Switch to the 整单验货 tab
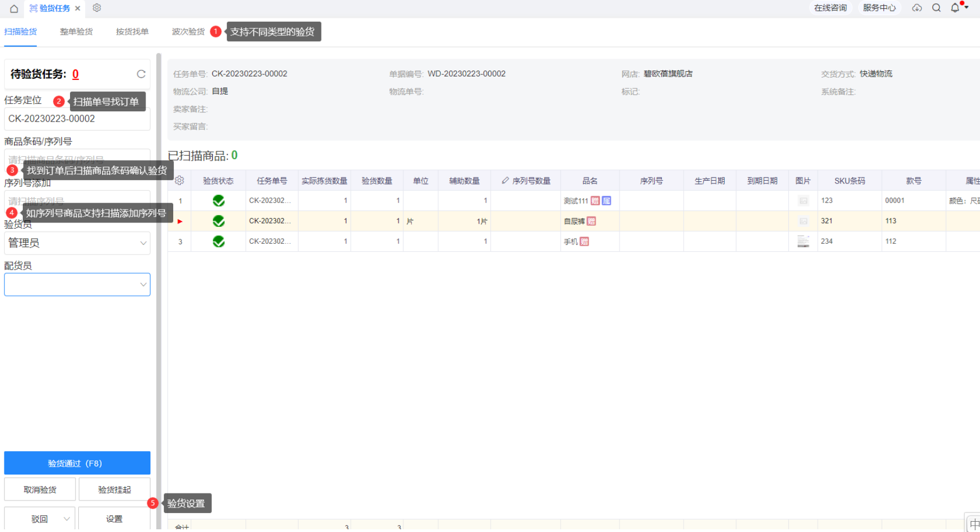980x532 pixels. click(x=76, y=31)
